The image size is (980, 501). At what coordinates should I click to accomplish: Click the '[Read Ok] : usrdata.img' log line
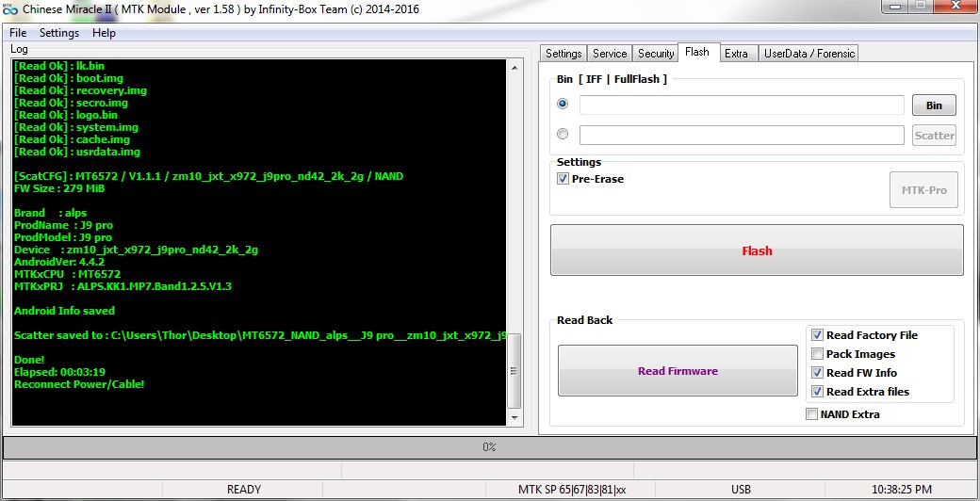(x=77, y=152)
